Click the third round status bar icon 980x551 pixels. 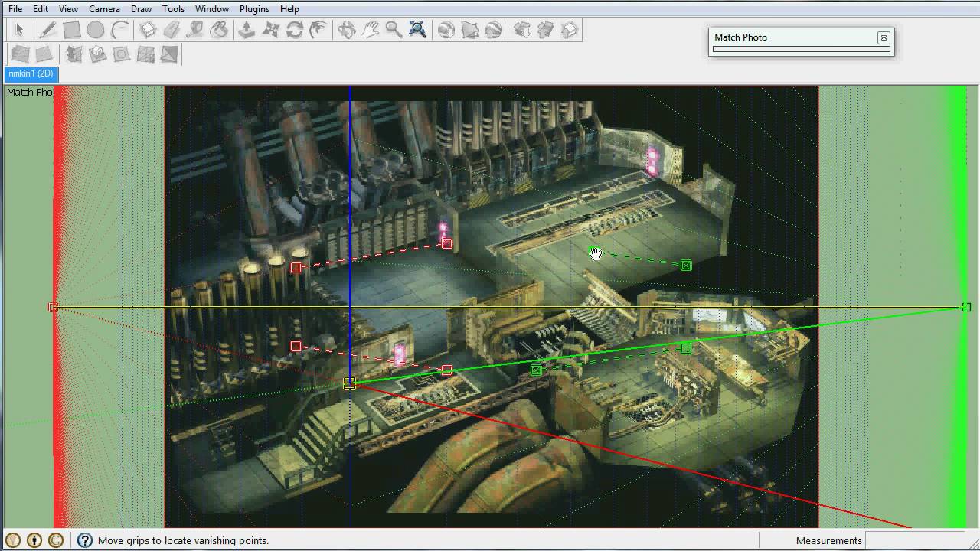pyautogui.click(x=56, y=540)
